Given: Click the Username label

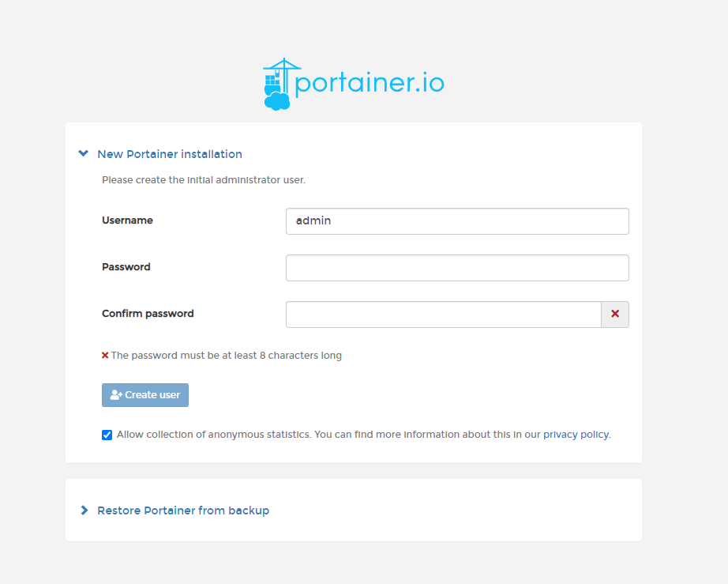Looking at the screenshot, I should pos(127,220).
